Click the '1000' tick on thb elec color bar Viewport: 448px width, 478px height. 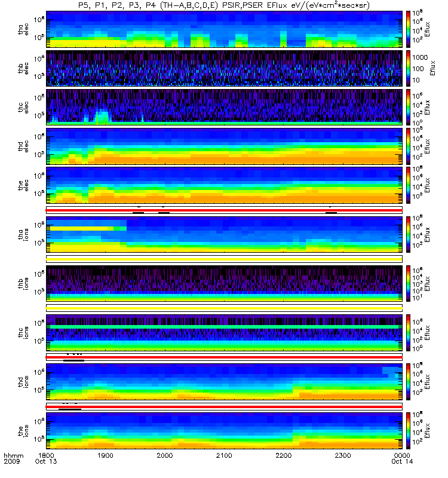click(x=421, y=57)
